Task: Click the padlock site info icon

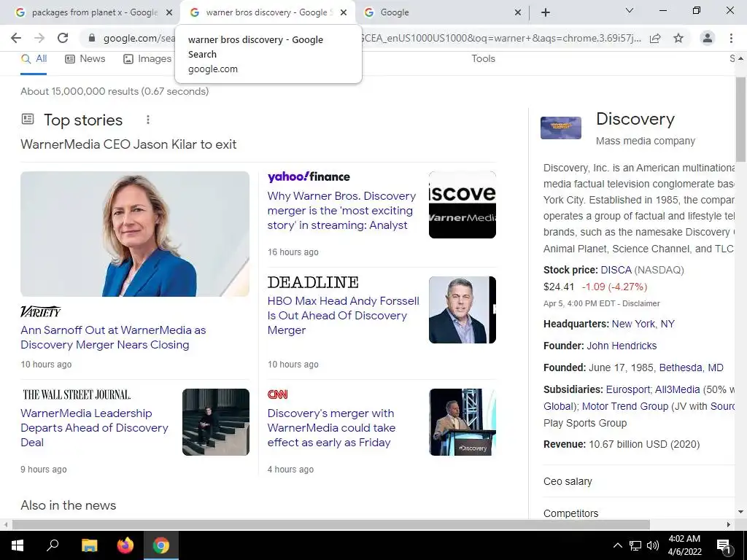Action: coord(92,38)
